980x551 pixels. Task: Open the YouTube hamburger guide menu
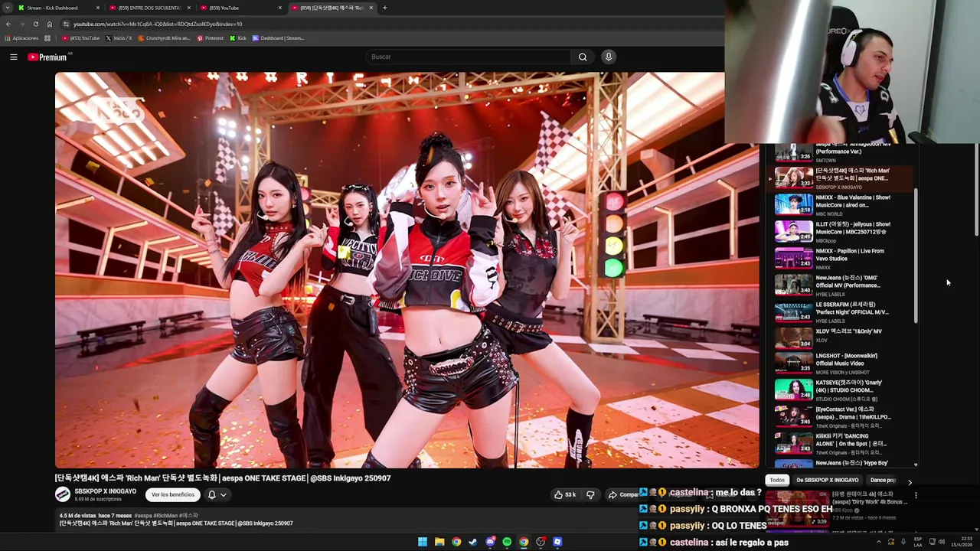14,57
